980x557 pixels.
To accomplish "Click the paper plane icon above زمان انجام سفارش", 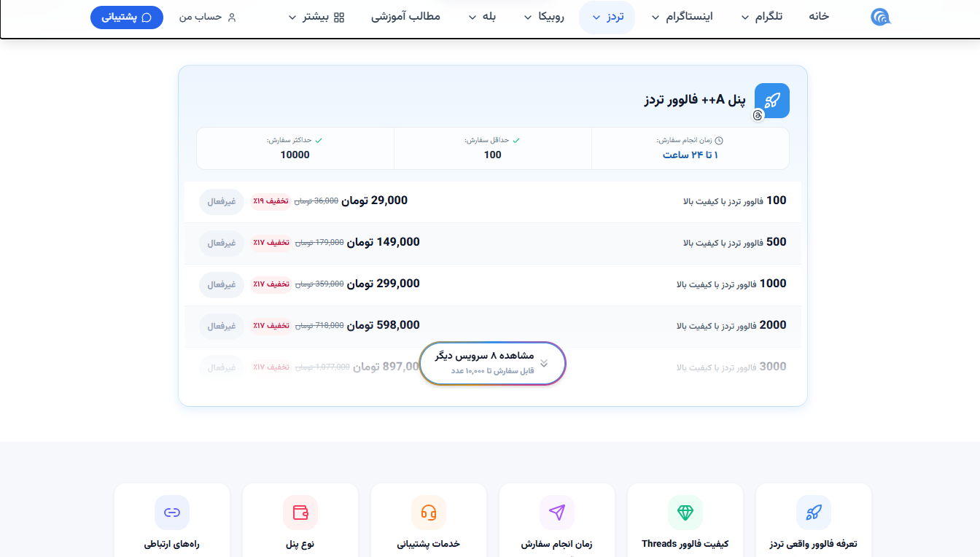I will pyautogui.click(x=557, y=513).
